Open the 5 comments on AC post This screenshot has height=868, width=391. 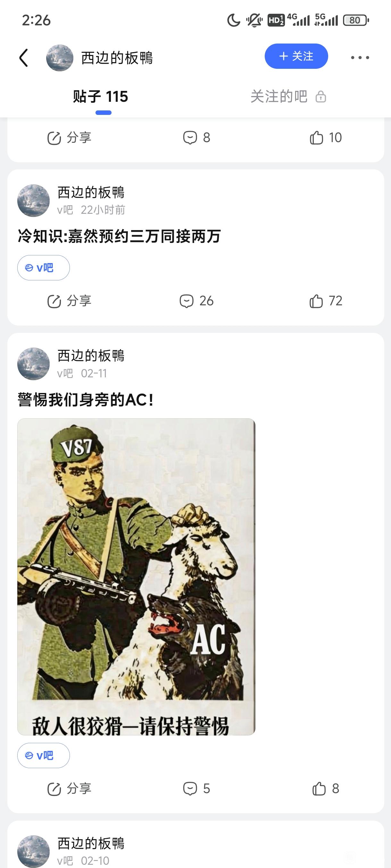[x=196, y=789]
